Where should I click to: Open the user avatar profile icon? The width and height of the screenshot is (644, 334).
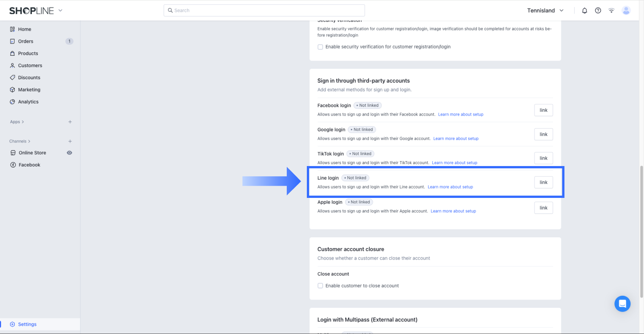coord(626,11)
